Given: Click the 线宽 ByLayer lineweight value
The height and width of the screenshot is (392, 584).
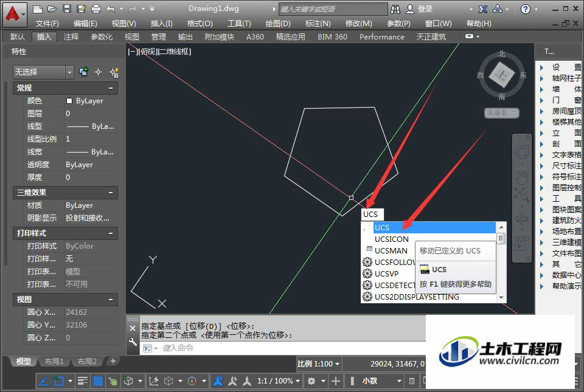Looking at the screenshot, I should coord(91,152).
